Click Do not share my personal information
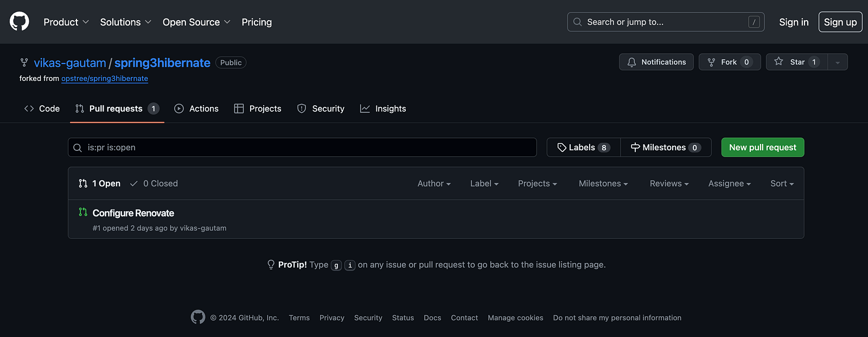The width and height of the screenshot is (868, 337). 617,318
